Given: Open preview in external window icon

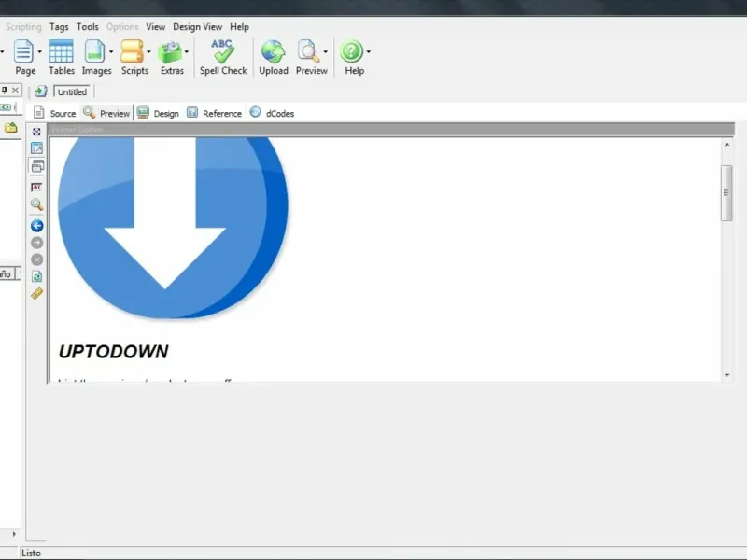Looking at the screenshot, I should 36,148.
